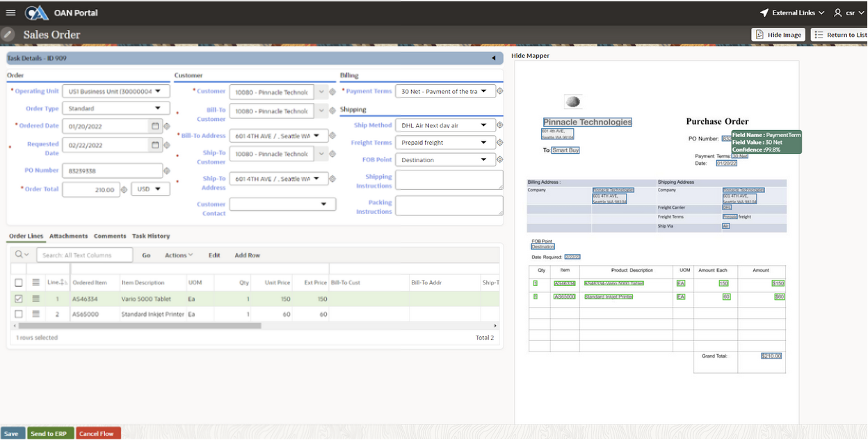868x444 pixels.
Task: Click the logo image in the purchase order
Action: tap(573, 102)
